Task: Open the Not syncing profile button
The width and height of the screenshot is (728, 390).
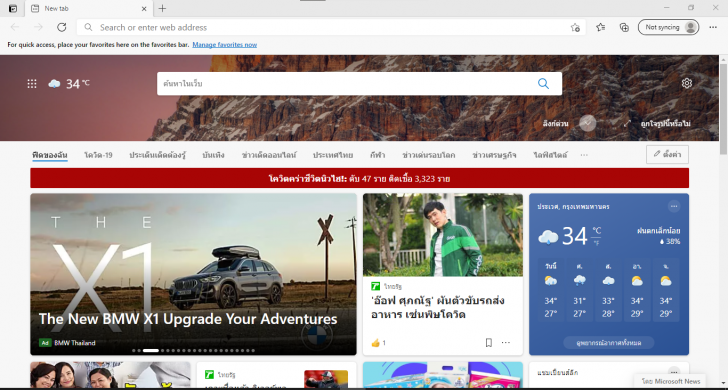Action: pyautogui.click(x=668, y=27)
